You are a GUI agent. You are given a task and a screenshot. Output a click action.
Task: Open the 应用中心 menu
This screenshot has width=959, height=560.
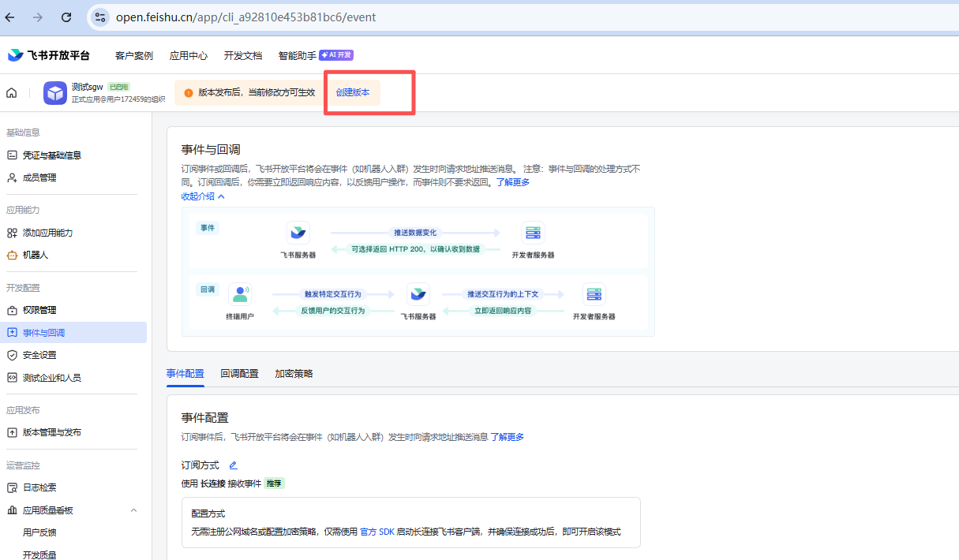189,55
